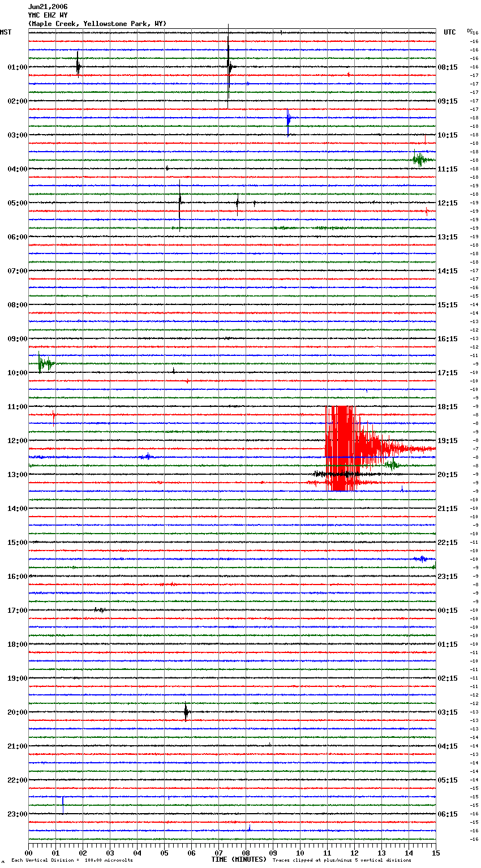Click the 08:15 UTC time label
This screenshot has width=481, height=868.
(x=448, y=67)
